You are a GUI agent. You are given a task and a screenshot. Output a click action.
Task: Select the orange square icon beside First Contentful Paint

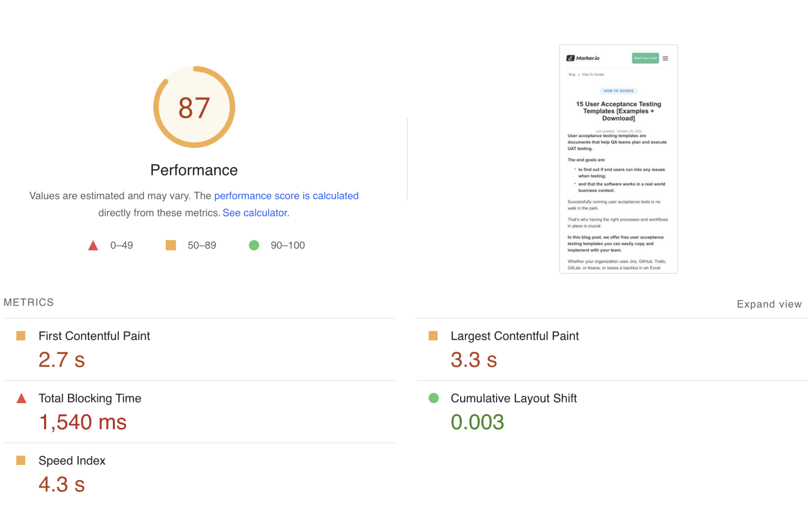[x=21, y=336]
